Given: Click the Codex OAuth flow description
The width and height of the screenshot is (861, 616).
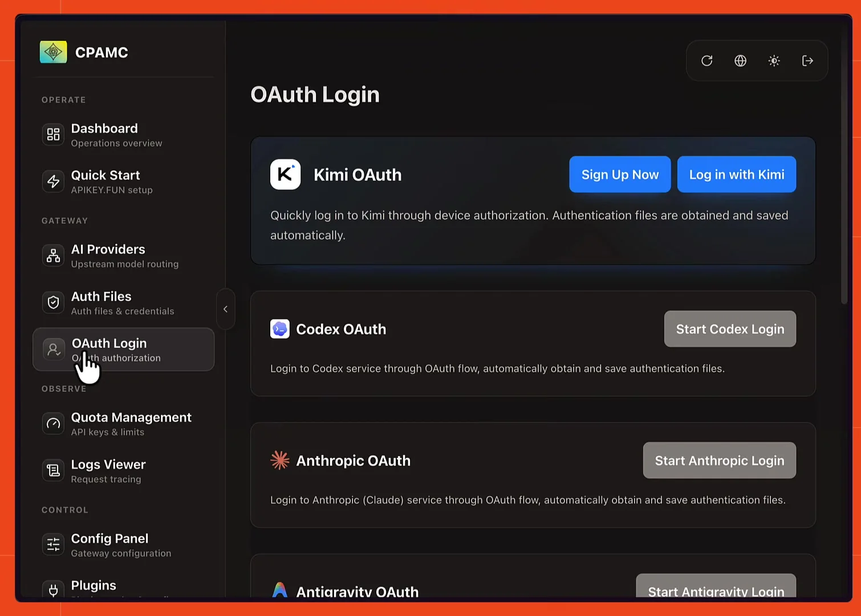Looking at the screenshot, I should click(x=497, y=368).
